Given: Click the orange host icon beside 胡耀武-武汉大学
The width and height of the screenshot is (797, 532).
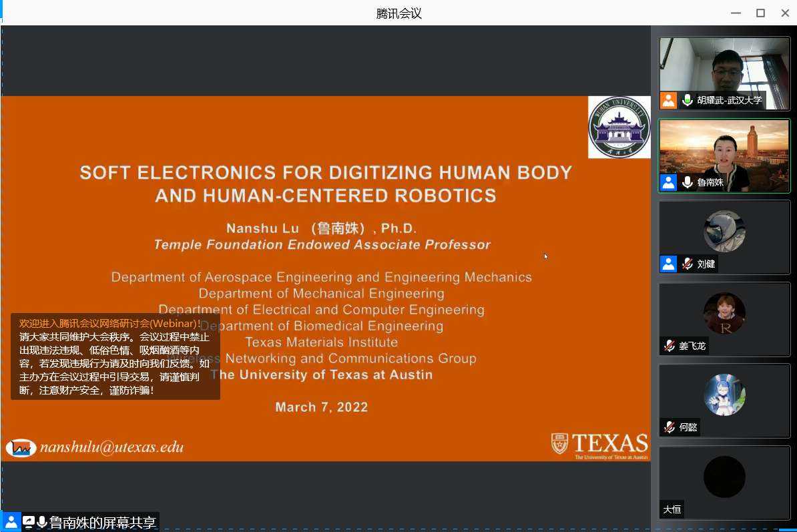Looking at the screenshot, I should click(668, 100).
